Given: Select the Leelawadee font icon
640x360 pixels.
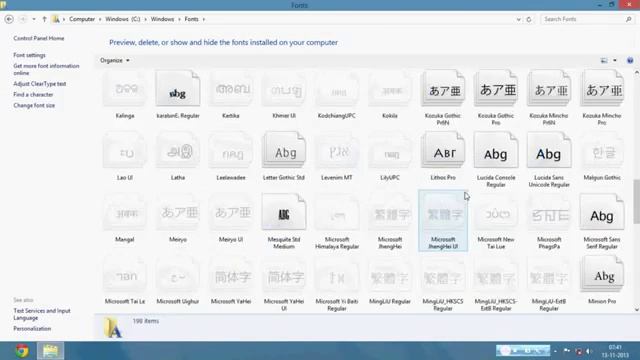Looking at the screenshot, I should [231, 151].
